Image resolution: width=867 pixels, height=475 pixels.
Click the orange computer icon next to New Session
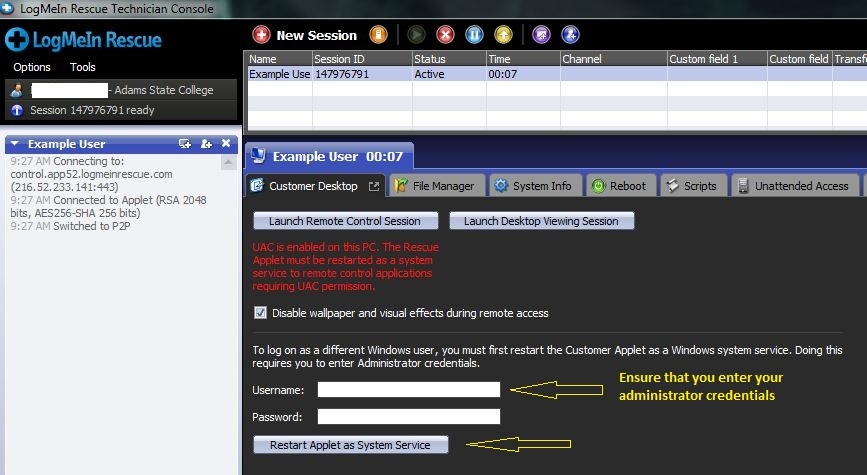(378, 35)
